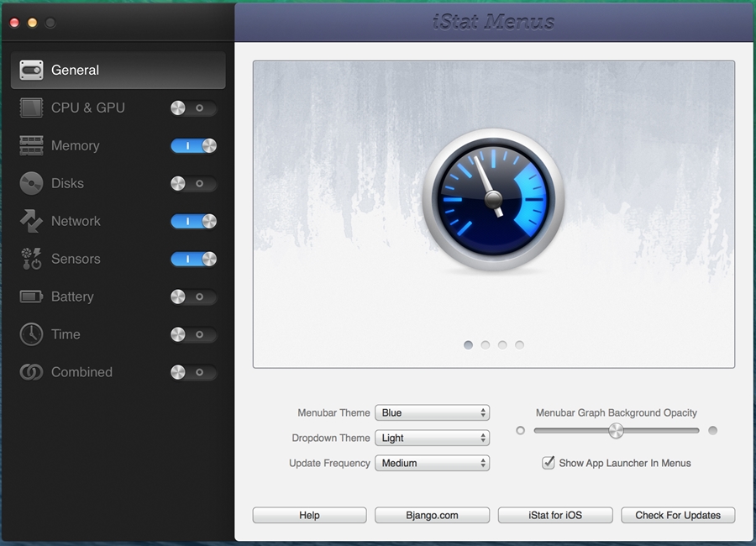Click the Help button
The width and height of the screenshot is (756, 546).
click(309, 515)
